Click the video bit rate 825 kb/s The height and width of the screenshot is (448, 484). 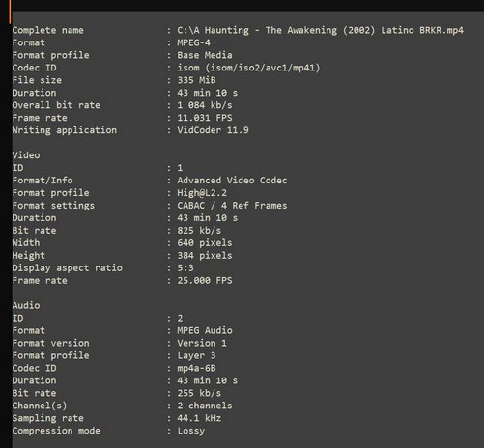click(x=199, y=231)
